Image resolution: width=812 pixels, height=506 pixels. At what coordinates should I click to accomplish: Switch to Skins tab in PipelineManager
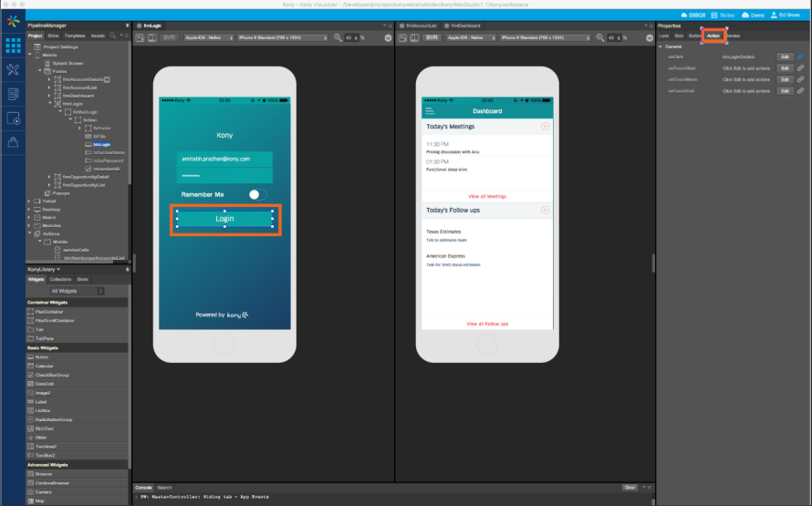(x=53, y=36)
